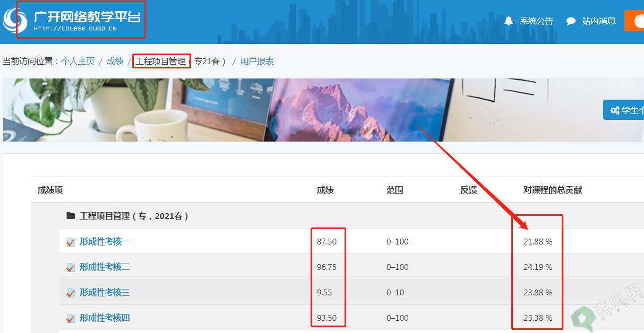Click the 对课程的总贡献 column header

coord(553,190)
